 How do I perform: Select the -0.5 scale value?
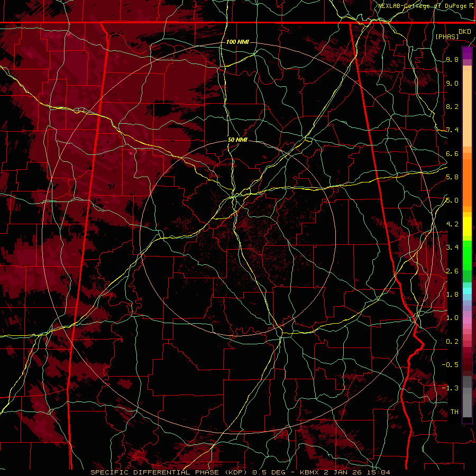coord(450,365)
